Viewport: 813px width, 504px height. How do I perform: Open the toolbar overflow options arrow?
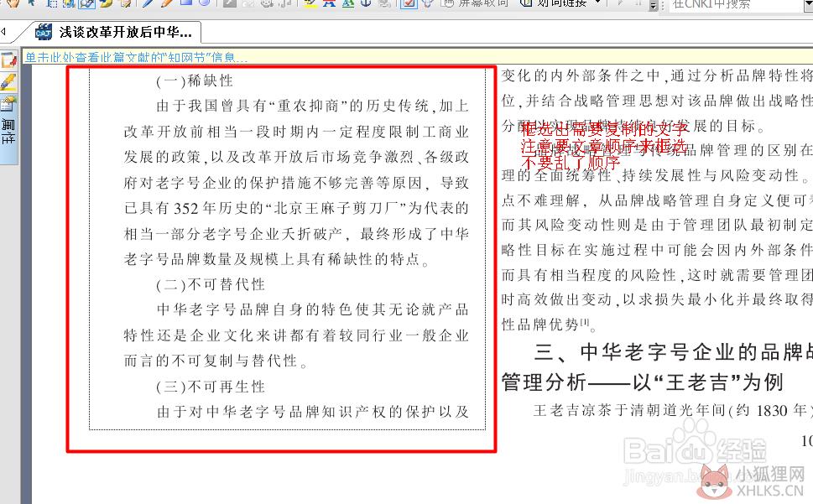654,5
